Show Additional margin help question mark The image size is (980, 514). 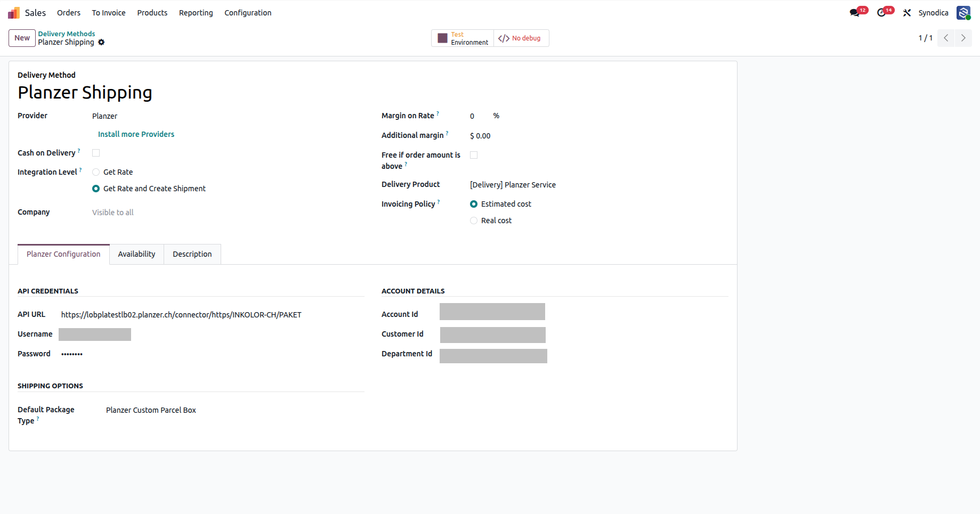447,133
